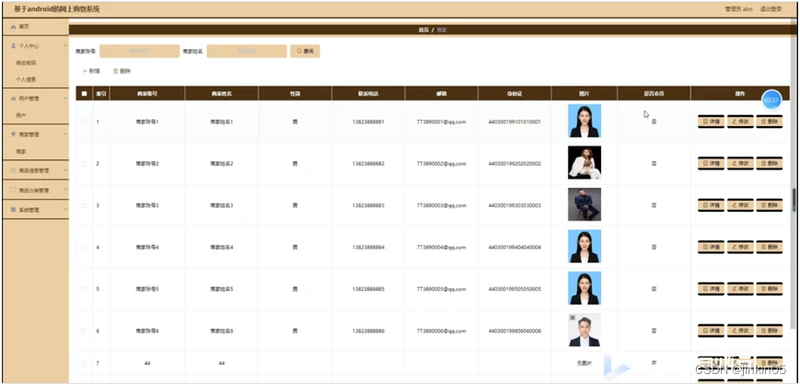Click 修改 button for 商家账号3 row
This screenshot has height=385, width=800.
740,206
